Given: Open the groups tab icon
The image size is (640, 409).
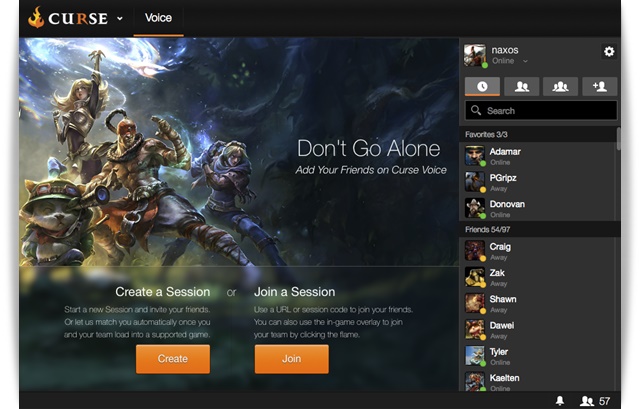Looking at the screenshot, I should [560, 86].
